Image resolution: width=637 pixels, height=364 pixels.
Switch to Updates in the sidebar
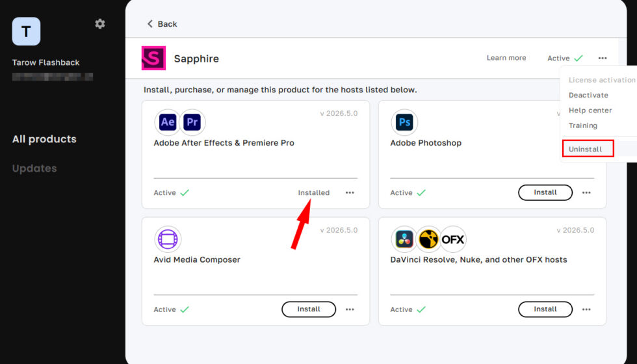click(x=34, y=168)
